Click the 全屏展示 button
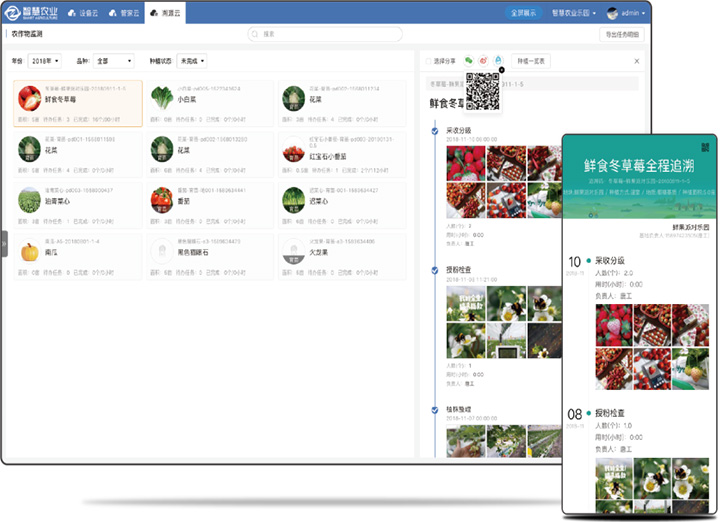This screenshot has height=522, width=720. point(523,13)
